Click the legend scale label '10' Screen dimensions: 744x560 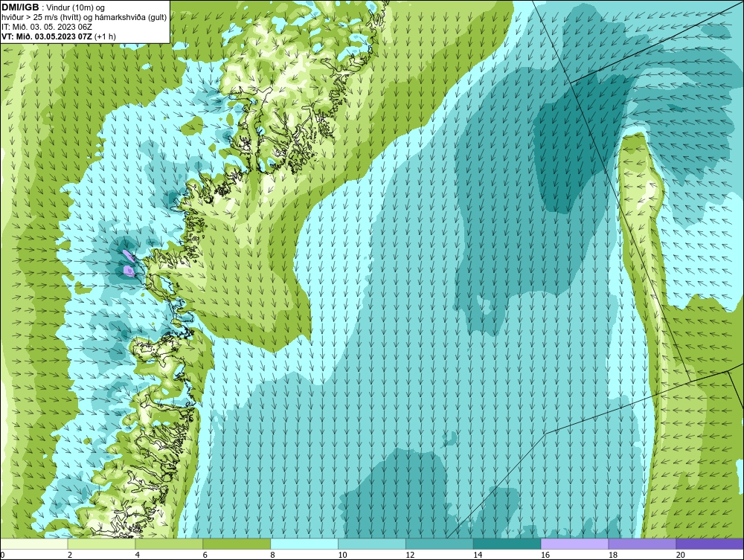[x=342, y=555]
